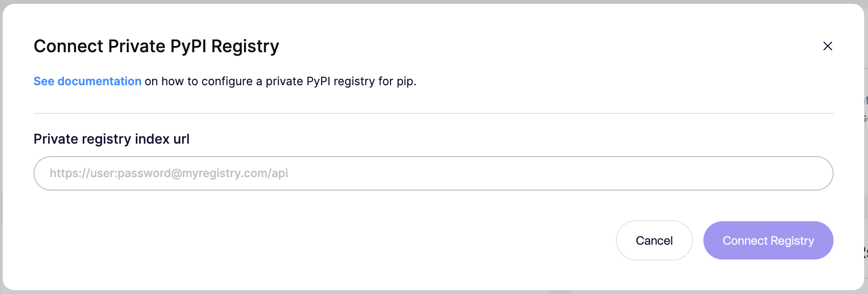
Task: Open the See documentation link
Action: point(88,81)
